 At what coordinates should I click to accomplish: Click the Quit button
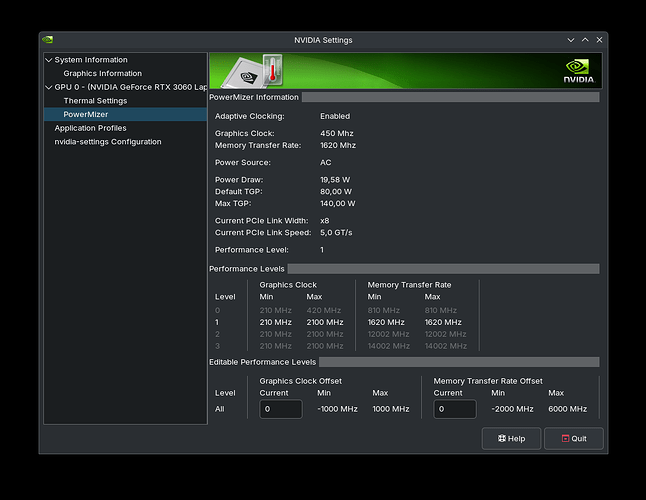(574, 439)
